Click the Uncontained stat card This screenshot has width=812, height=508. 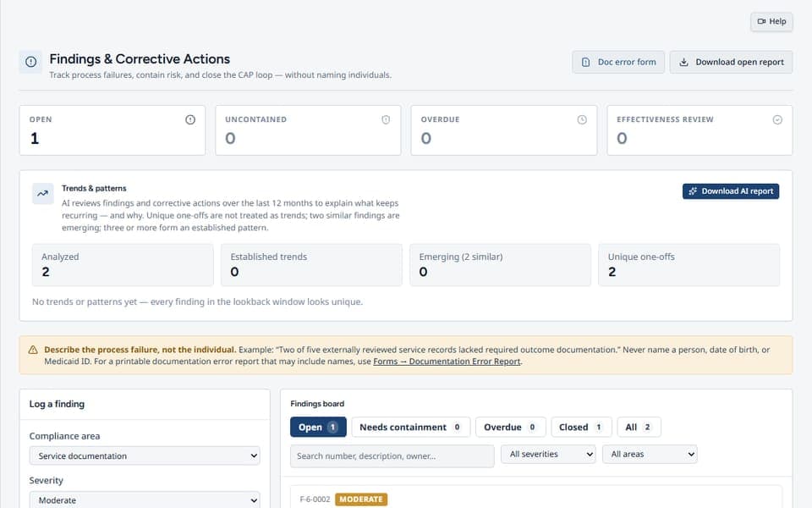point(308,130)
